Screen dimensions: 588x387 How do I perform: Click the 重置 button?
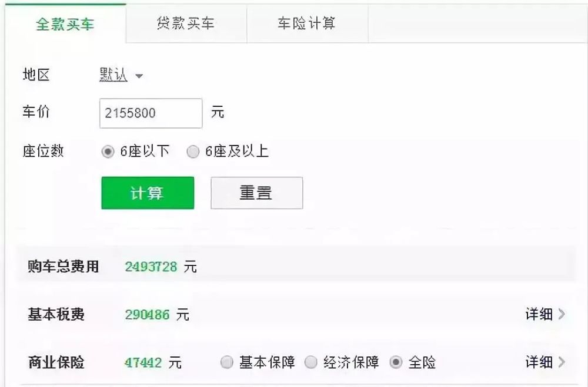coord(257,193)
